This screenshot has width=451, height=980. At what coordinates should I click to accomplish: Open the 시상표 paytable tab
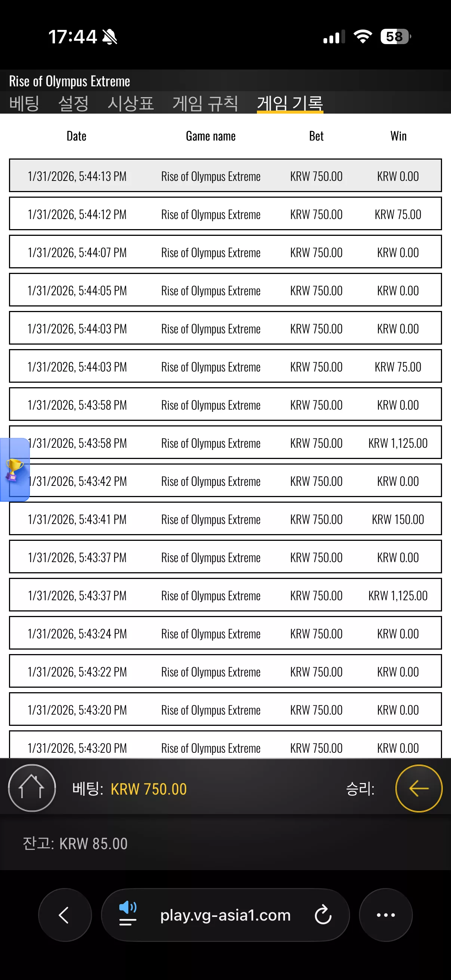(131, 103)
